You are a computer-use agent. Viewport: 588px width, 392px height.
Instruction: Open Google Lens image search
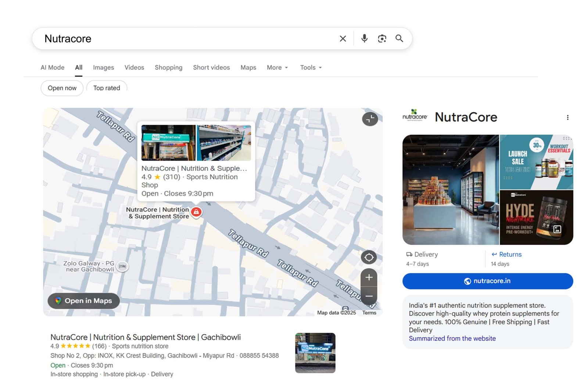tap(382, 38)
